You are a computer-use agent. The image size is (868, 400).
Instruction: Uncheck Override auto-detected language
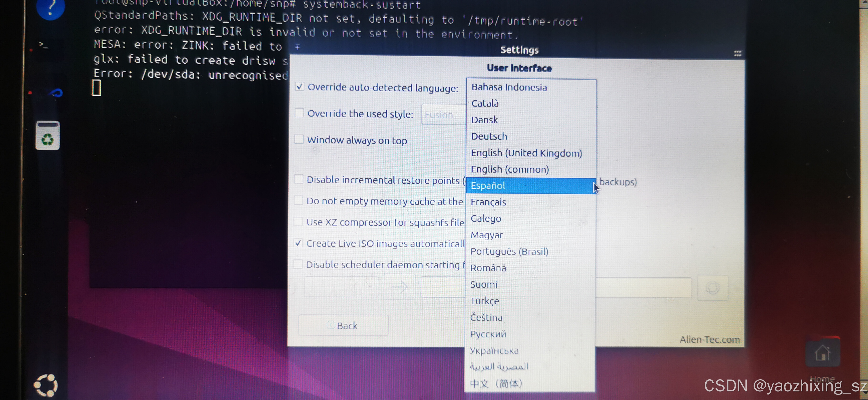coord(300,87)
